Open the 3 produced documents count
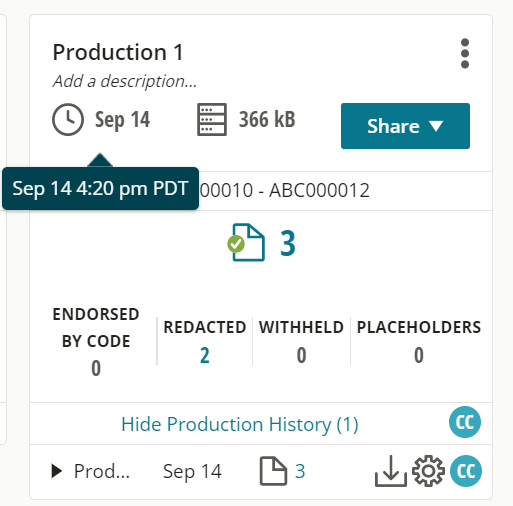 (288, 243)
